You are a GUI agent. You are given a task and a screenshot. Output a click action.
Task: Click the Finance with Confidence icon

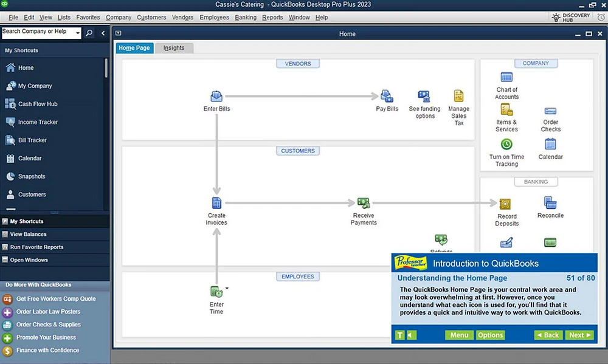coord(7,351)
